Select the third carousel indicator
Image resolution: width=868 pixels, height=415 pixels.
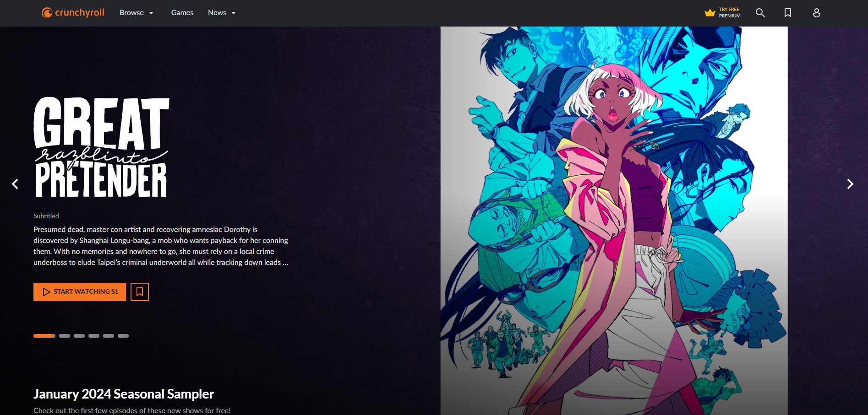pos(79,336)
